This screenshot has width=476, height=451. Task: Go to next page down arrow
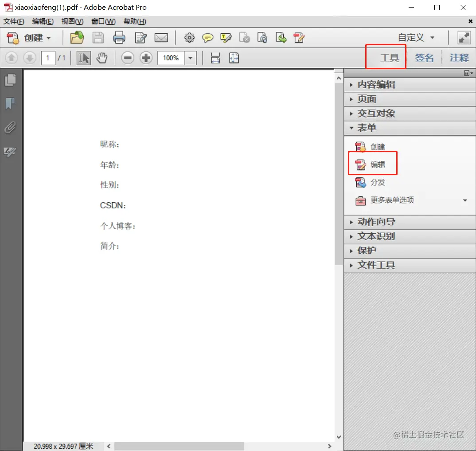click(x=30, y=58)
